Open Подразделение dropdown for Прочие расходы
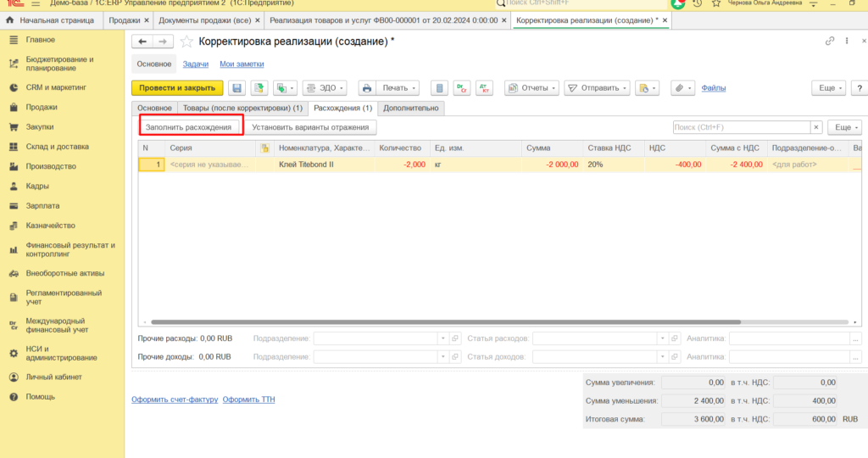 [x=442, y=338]
